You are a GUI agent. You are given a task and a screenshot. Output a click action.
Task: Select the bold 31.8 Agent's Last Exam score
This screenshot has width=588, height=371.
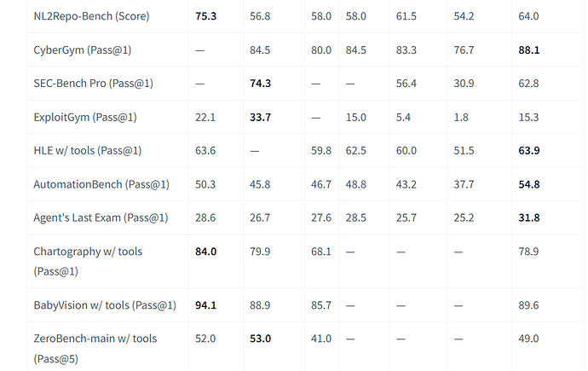(529, 217)
